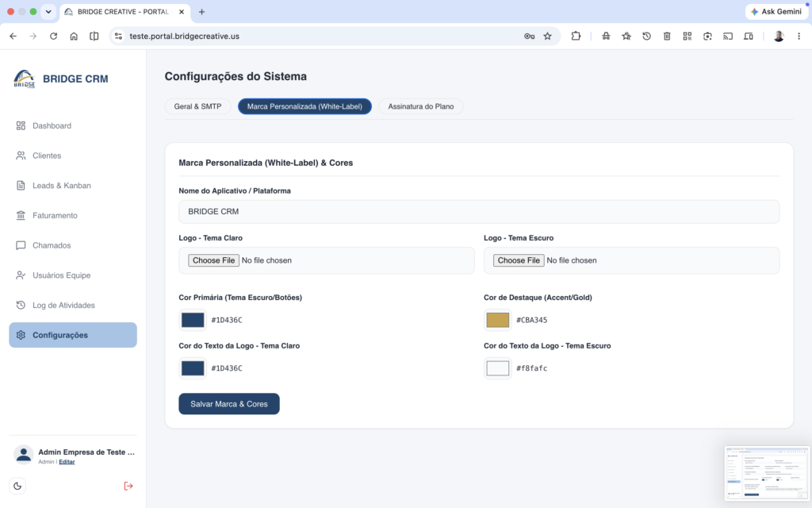This screenshot has width=812, height=508.
Task: Click the admin user avatar
Action: point(23,455)
